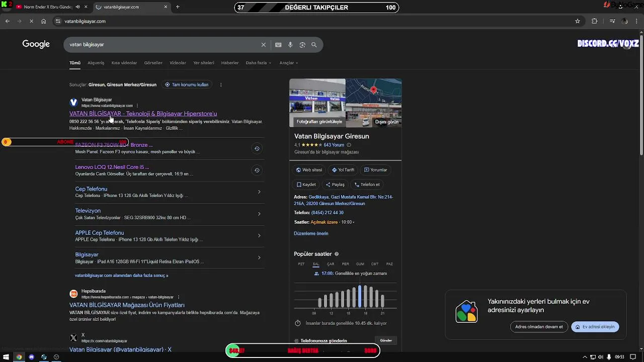Close the vatanbilgisayar.com tab

(x=166, y=7)
